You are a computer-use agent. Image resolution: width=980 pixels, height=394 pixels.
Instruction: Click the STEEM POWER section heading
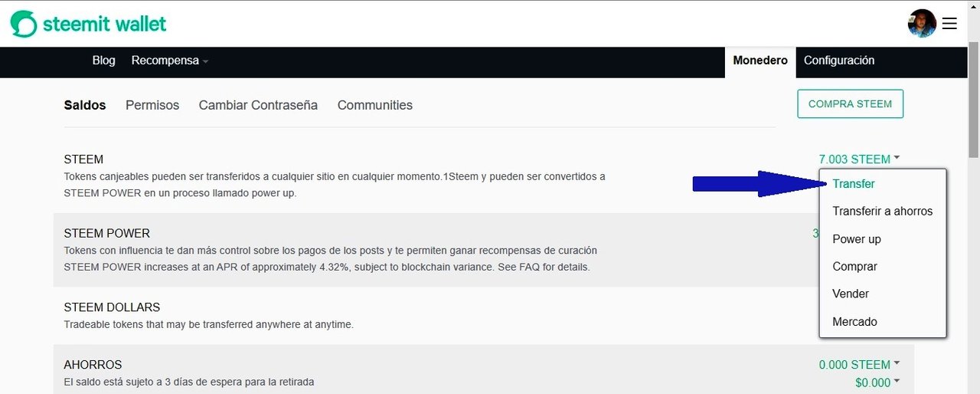(107, 233)
